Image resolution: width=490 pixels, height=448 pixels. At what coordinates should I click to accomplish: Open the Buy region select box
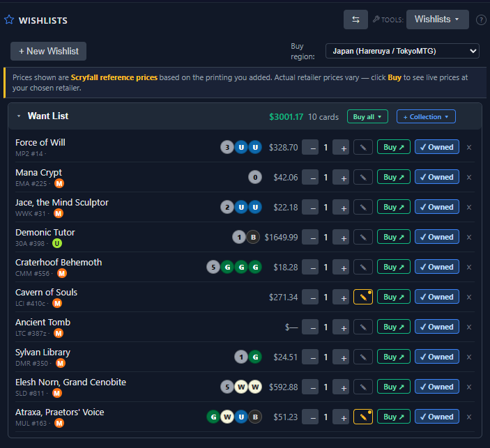coord(402,51)
